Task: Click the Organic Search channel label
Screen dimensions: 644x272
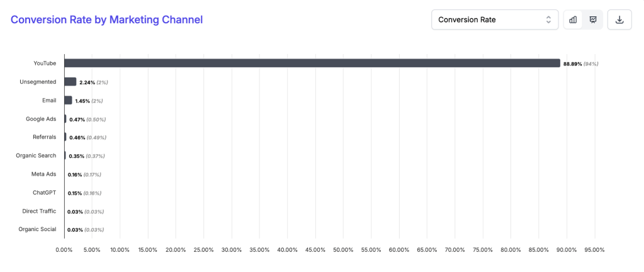Action: pos(38,156)
